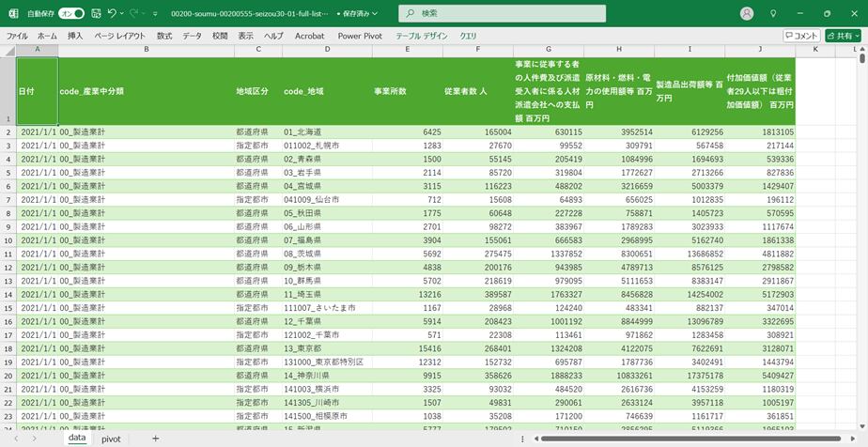Open the 共有 share dropdown button
Screen dimensions: 868x447
pyautogui.click(x=844, y=36)
